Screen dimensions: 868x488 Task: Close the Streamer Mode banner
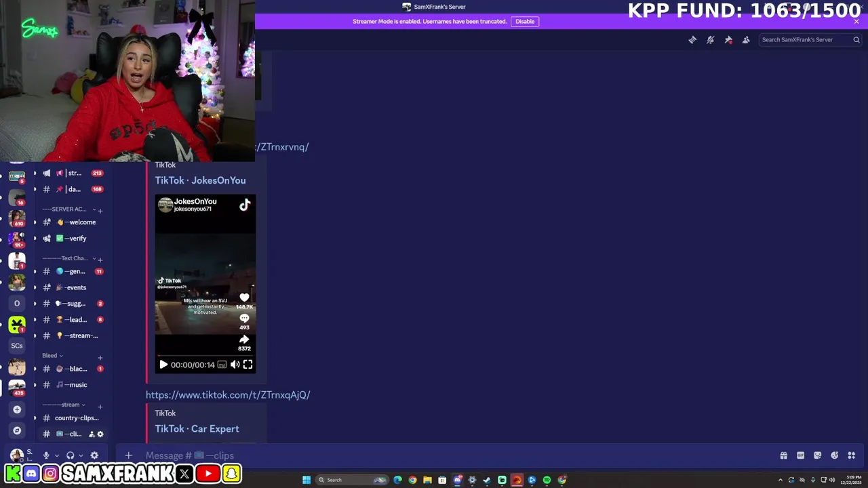856,22
